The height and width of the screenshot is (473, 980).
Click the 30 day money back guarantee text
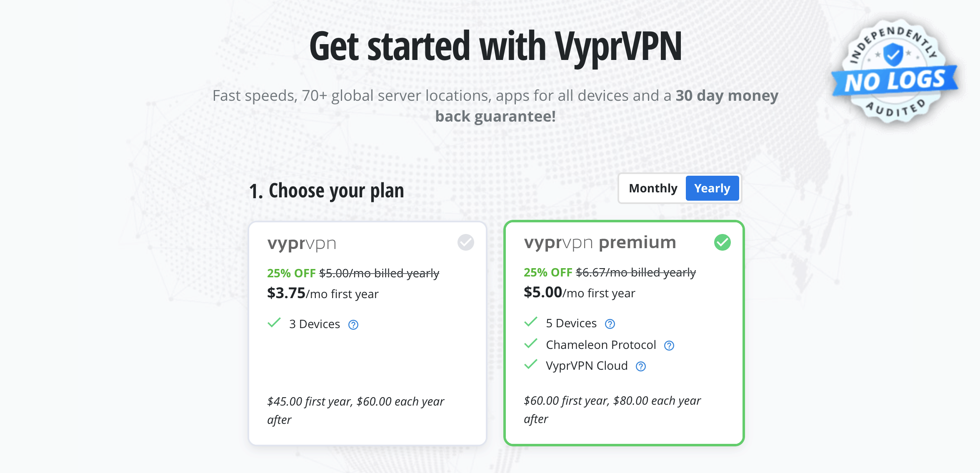[607, 106]
